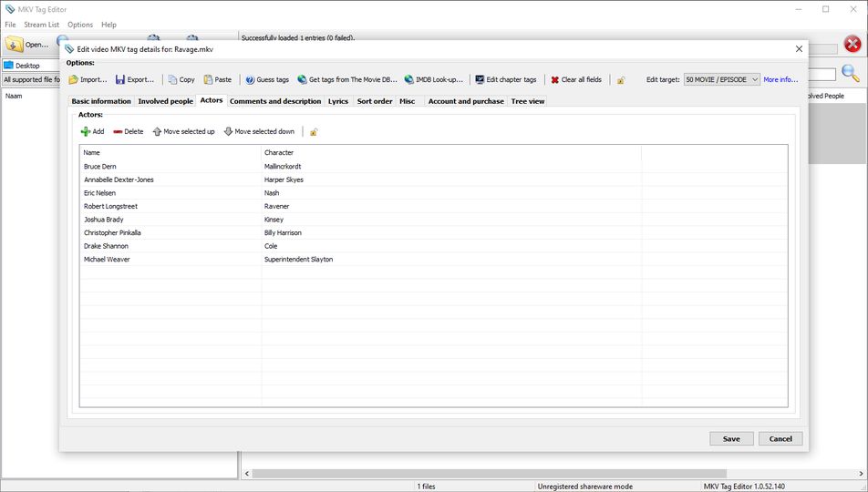Open the Edit target dropdown

coord(722,79)
